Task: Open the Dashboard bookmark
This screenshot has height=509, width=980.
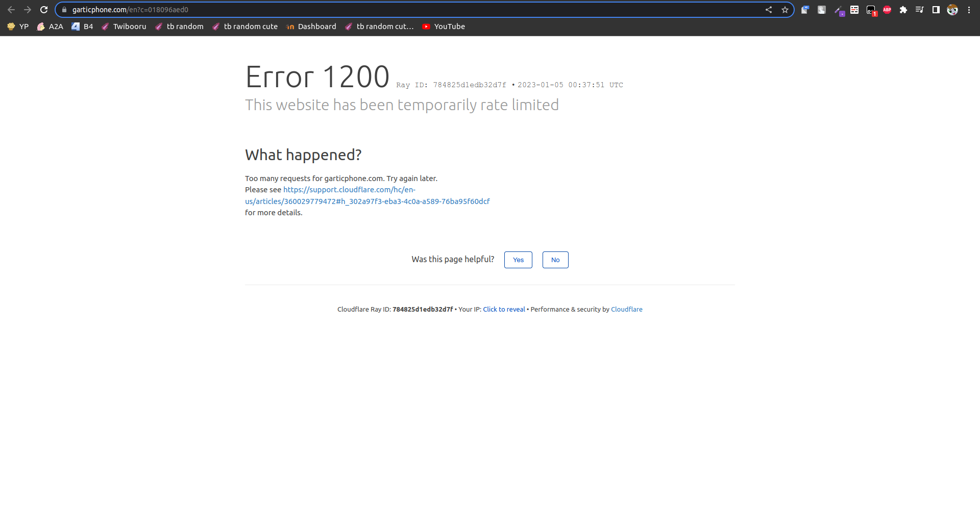Action: (x=311, y=27)
